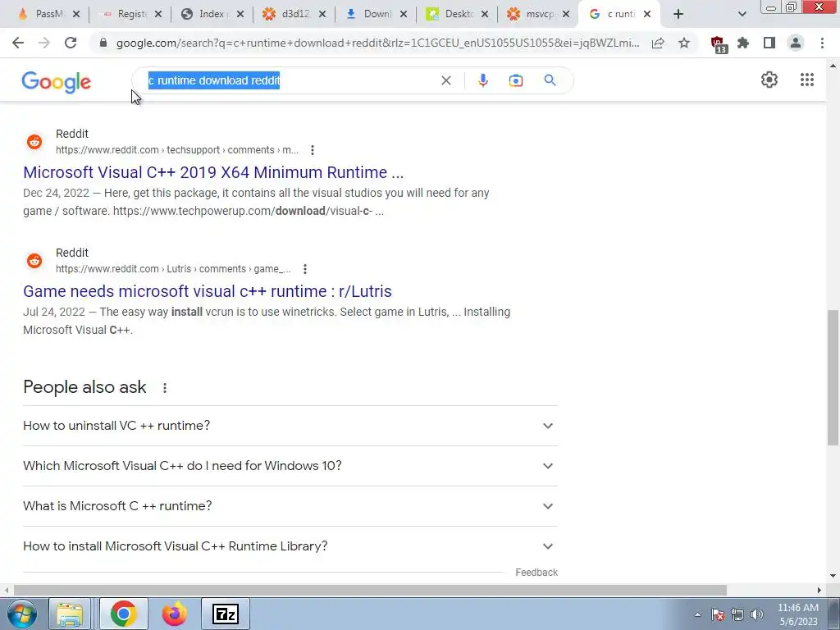
Task: Reload the current Google page
Action: [71, 43]
